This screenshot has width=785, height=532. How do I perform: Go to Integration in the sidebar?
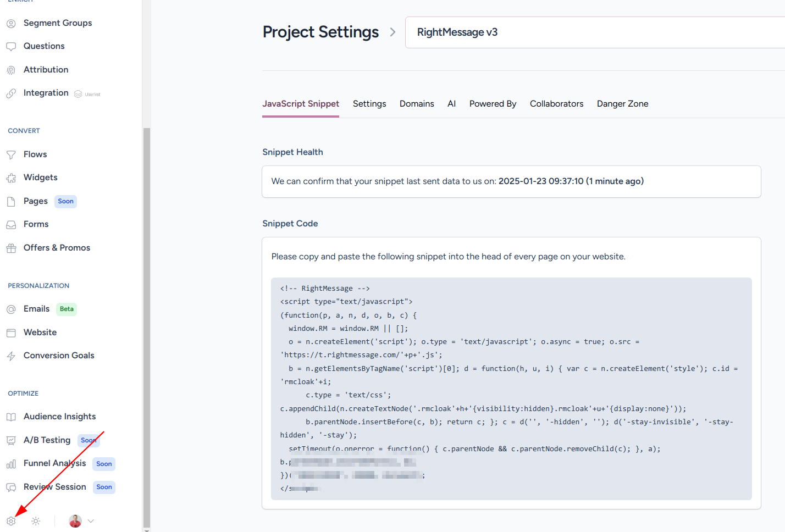pyautogui.click(x=46, y=93)
